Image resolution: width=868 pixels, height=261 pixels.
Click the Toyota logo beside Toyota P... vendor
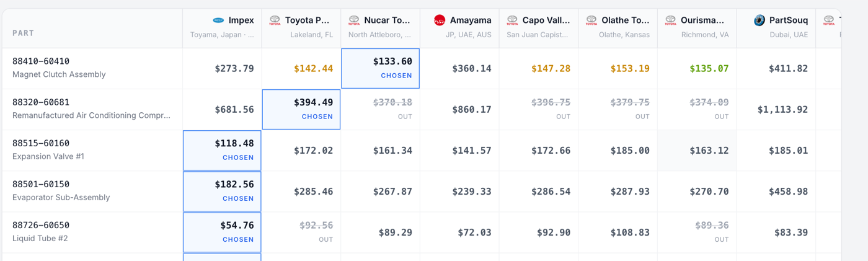tap(275, 20)
